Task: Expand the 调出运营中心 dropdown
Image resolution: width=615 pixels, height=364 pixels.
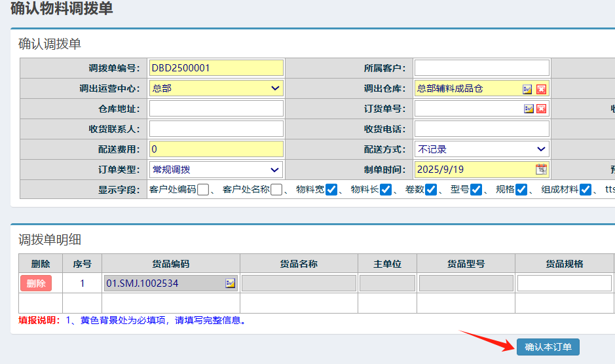Action: pyautogui.click(x=216, y=88)
